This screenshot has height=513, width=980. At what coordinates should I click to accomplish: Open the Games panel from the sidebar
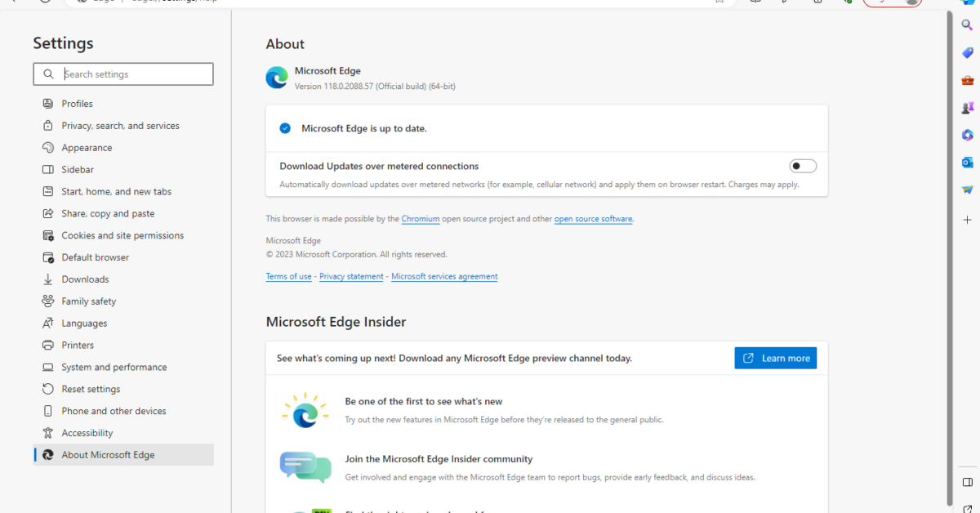click(967, 107)
